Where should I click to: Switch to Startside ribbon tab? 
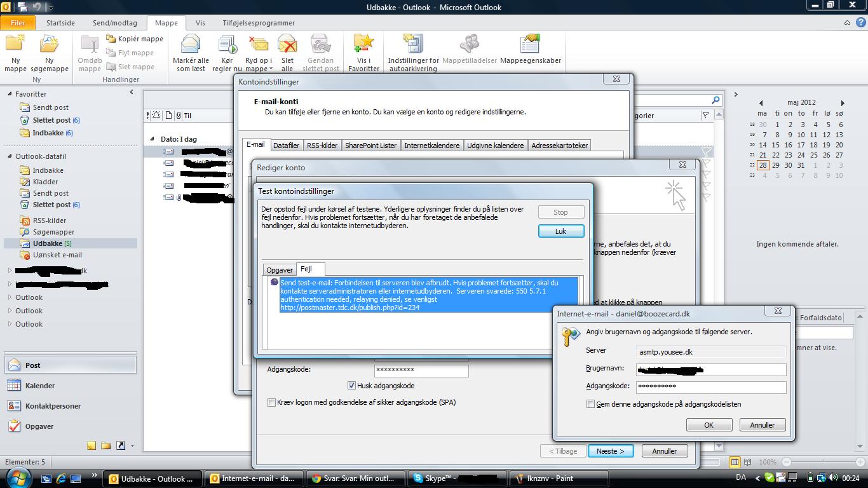(60, 23)
